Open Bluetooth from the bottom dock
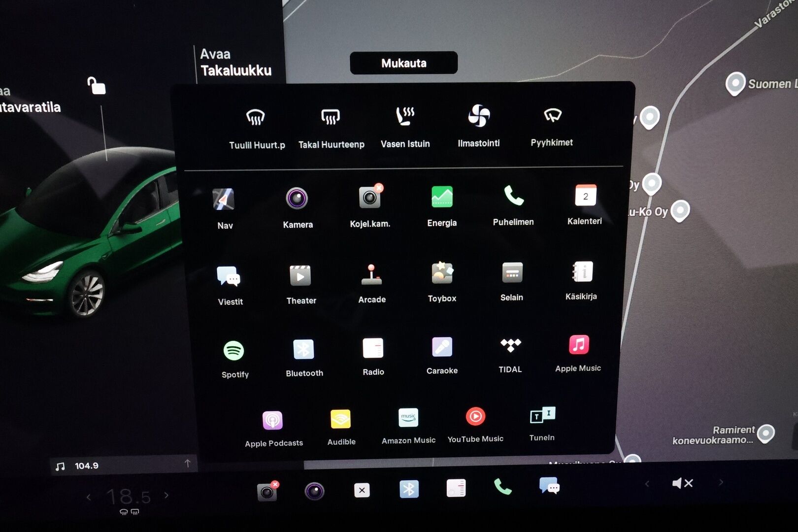Screen dimensions: 798x532 (409, 489)
